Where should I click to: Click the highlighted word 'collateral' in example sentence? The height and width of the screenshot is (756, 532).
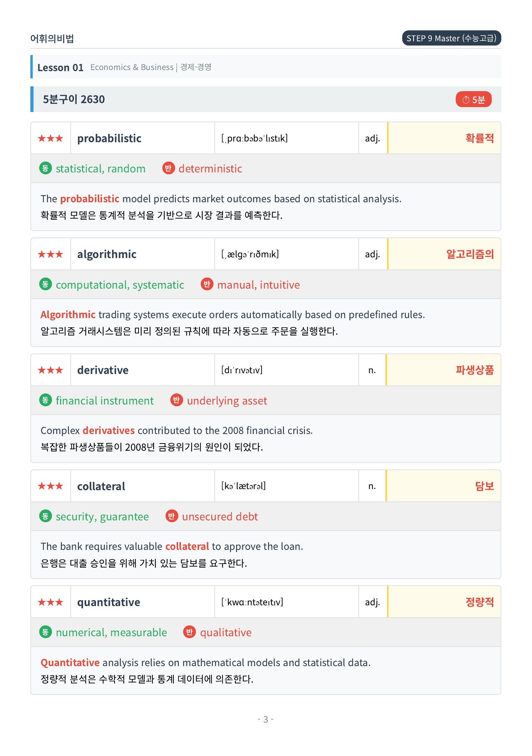187,546
